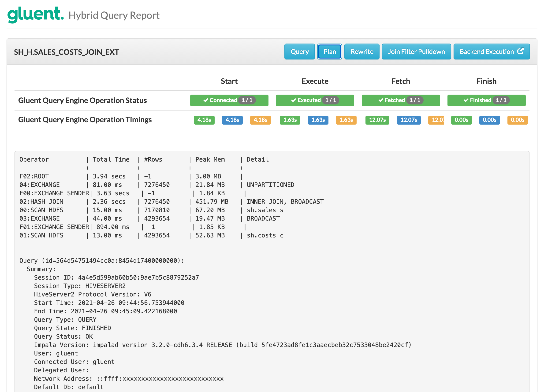Click the F00:EXCHANGE SENDER plan row
544x392 pixels.
[x=133, y=193]
